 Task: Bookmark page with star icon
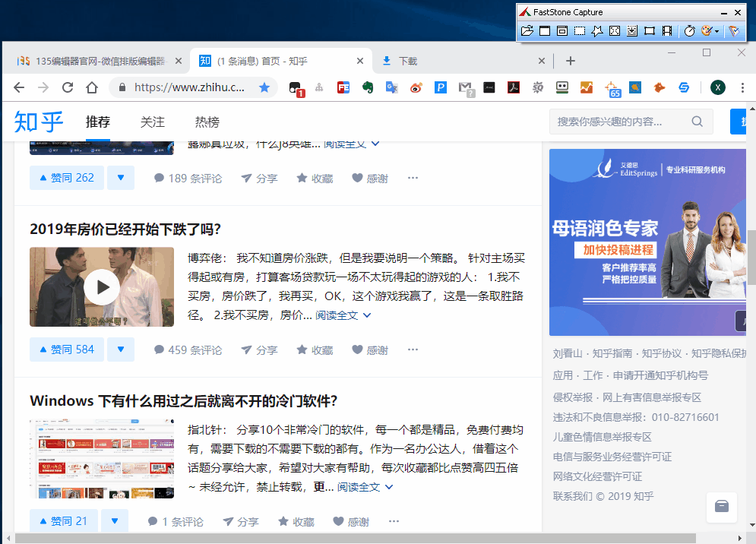pyautogui.click(x=264, y=87)
